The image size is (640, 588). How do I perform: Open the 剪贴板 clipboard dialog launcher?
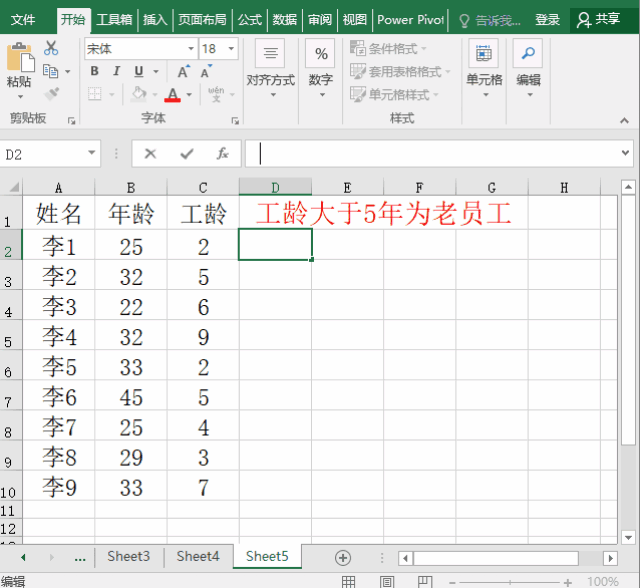(x=72, y=121)
